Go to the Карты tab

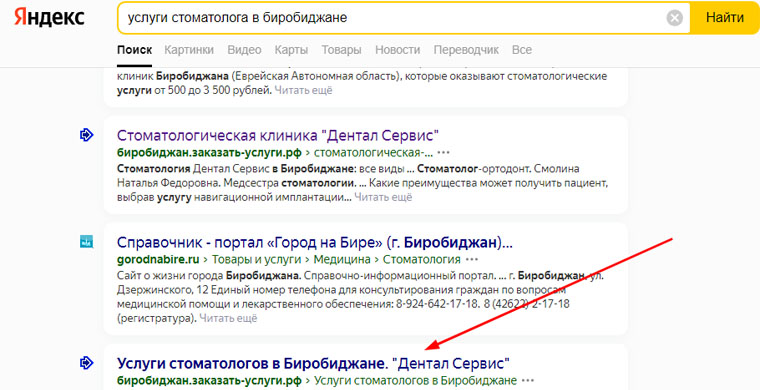(x=291, y=50)
